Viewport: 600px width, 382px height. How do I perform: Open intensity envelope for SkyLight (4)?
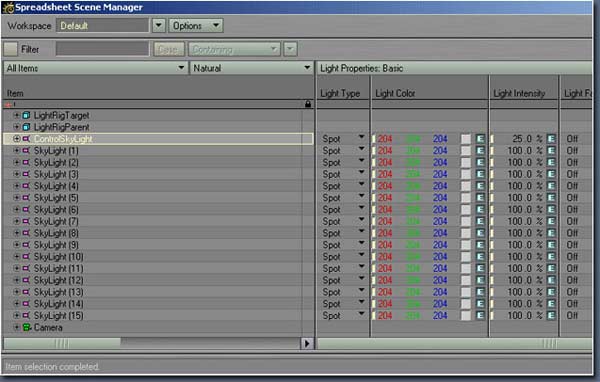point(551,186)
